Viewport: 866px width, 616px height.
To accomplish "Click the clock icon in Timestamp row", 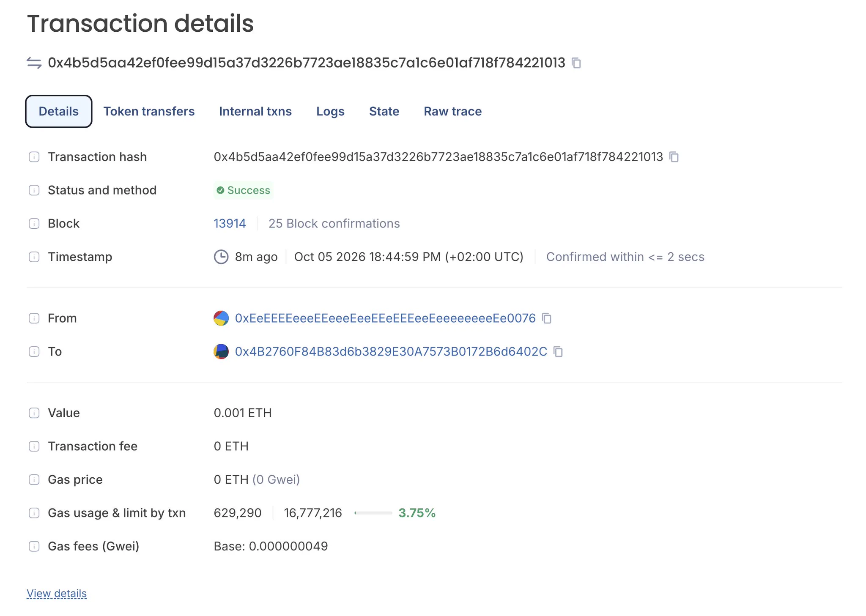I will 221,257.
